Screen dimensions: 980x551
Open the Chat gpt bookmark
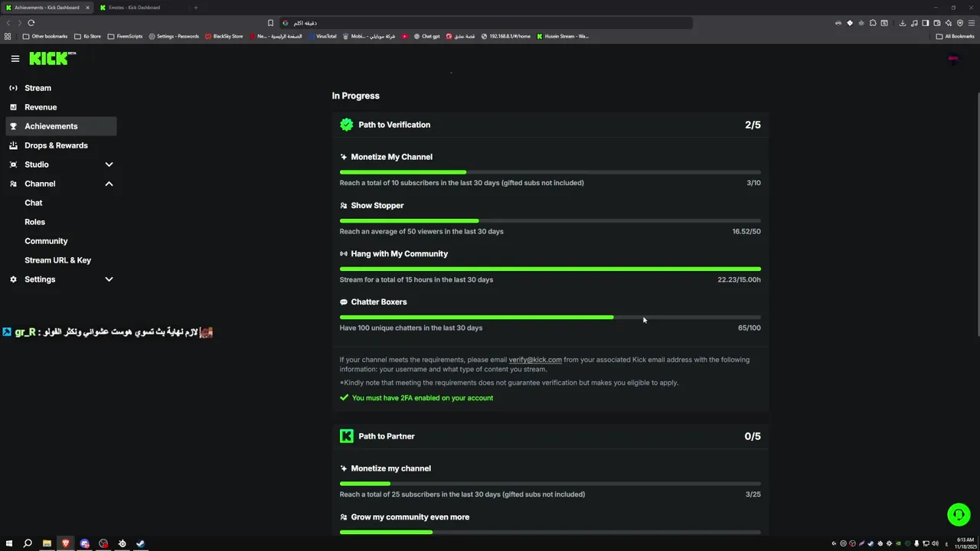pyautogui.click(x=430, y=36)
